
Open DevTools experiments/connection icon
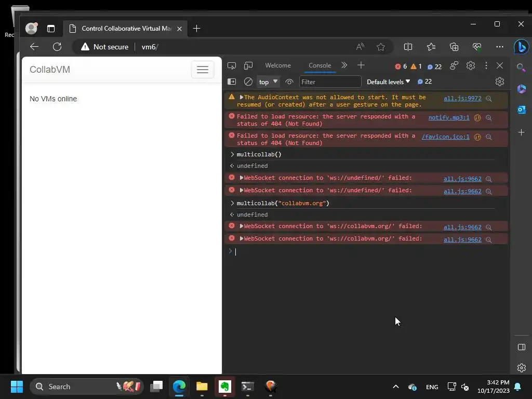click(x=454, y=65)
